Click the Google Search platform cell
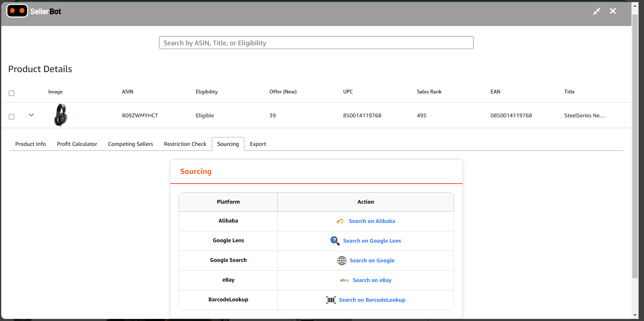Viewport: 644px width, 321px height. pyautogui.click(x=228, y=260)
